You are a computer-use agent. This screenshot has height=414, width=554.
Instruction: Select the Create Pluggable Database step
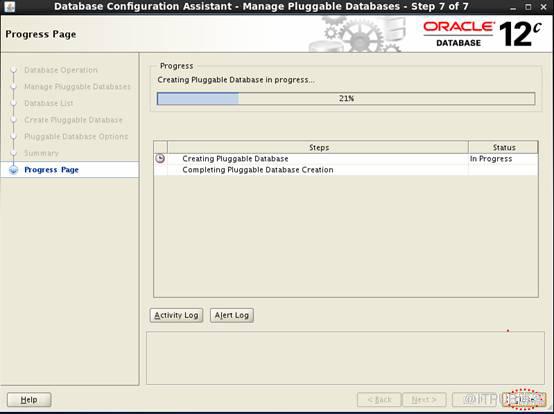(73, 120)
